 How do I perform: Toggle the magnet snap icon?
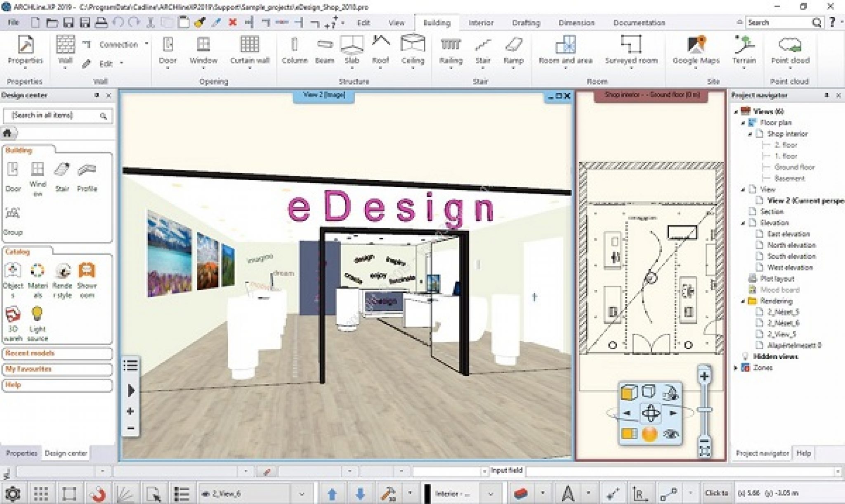click(97, 493)
